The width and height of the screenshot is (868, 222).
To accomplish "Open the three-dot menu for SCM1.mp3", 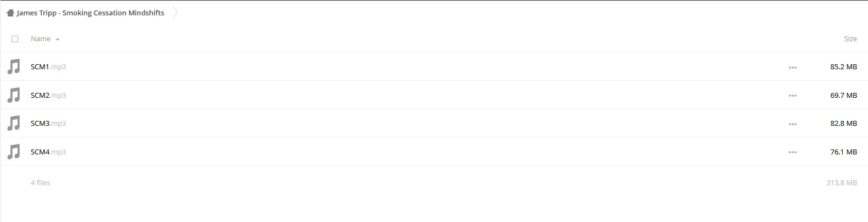I will point(792,68).
